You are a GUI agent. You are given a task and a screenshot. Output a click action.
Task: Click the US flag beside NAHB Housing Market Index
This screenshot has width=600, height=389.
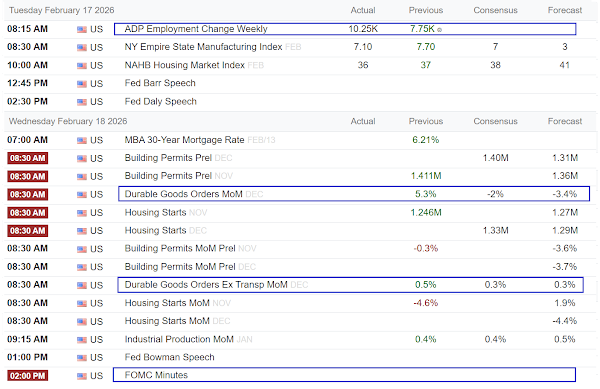(82, 66)
